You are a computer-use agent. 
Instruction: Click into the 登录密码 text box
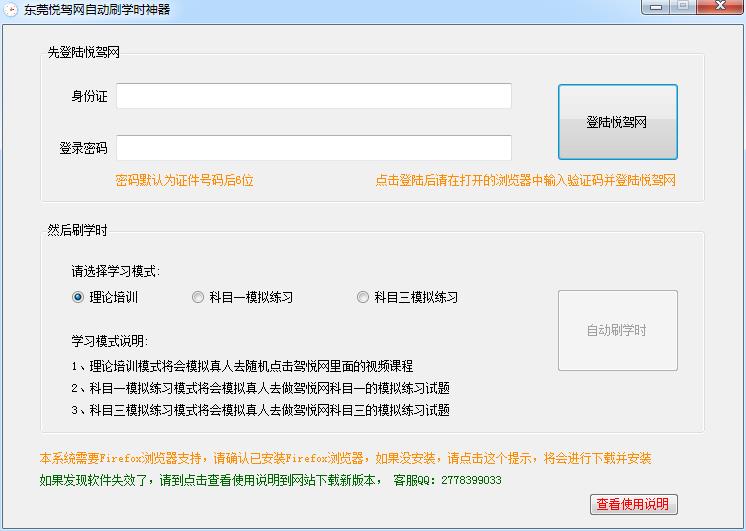[x=313, y=148]
